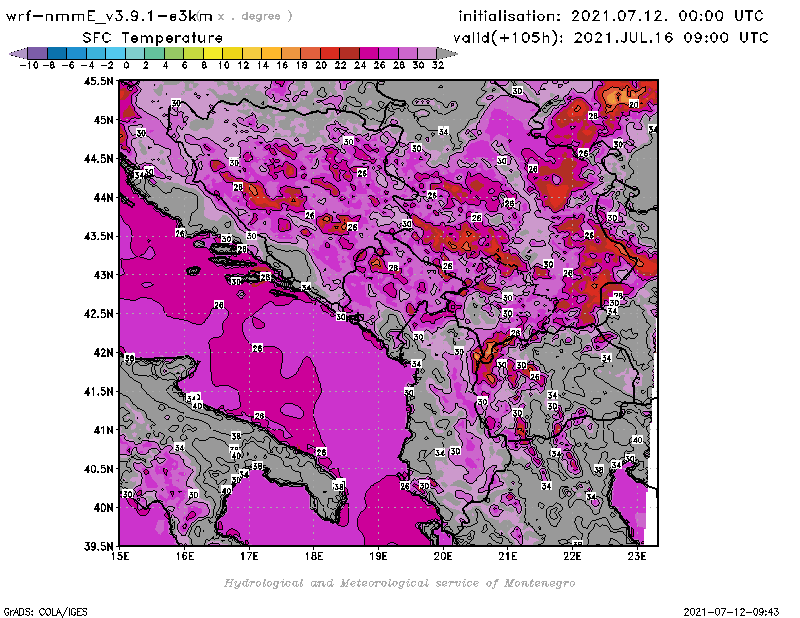This screenshot has width=800, height=618.
Task: Click the 18 legend tick label
Action: pos(302,65)
